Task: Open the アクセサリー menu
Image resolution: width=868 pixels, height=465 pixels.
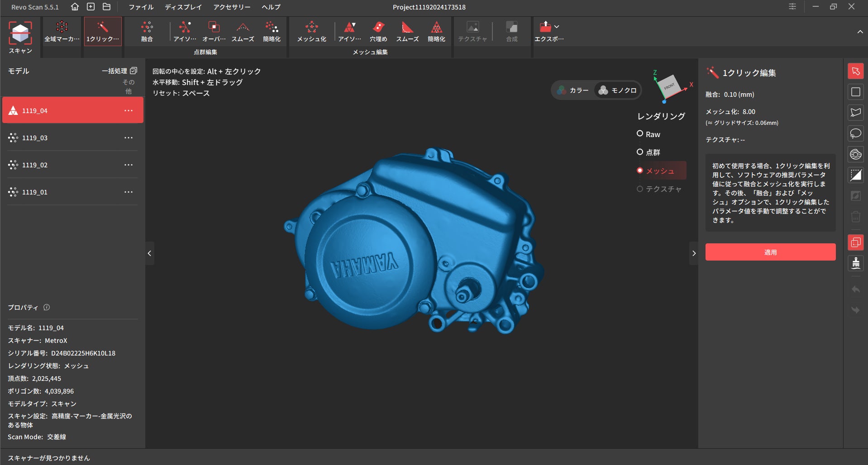Action: 232,7
